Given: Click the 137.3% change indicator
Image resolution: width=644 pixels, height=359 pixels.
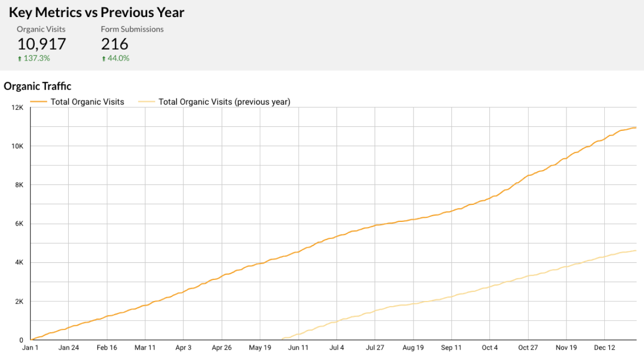Looking at the screenshot, I should [x=37, y=58].
